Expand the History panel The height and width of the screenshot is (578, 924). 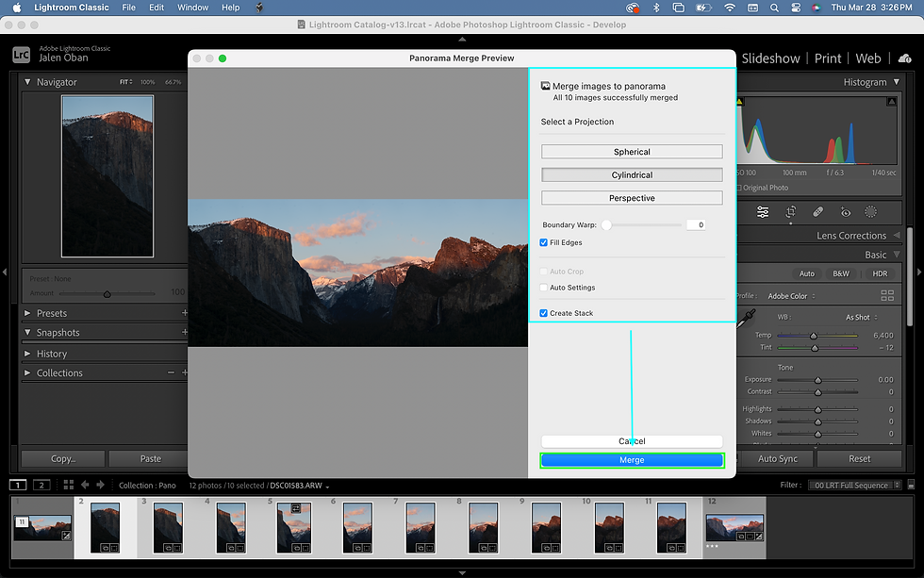[x=27, y=354]
